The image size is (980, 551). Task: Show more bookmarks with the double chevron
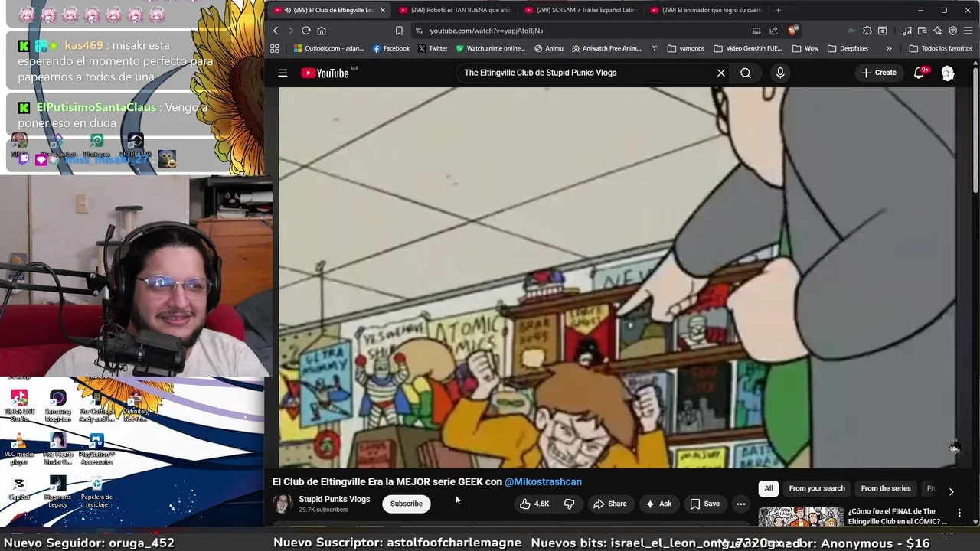click(888, 48)
